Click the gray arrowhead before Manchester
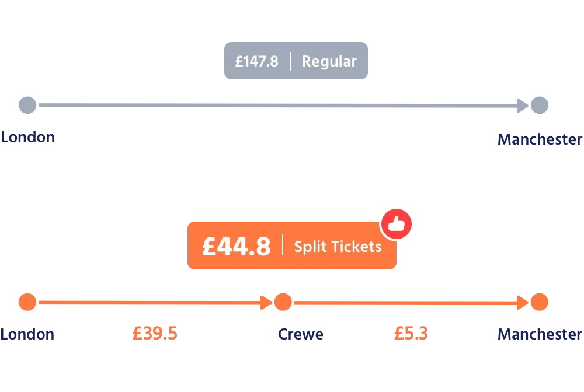Screen dimensions: 584x392 [x=523, y=106]
